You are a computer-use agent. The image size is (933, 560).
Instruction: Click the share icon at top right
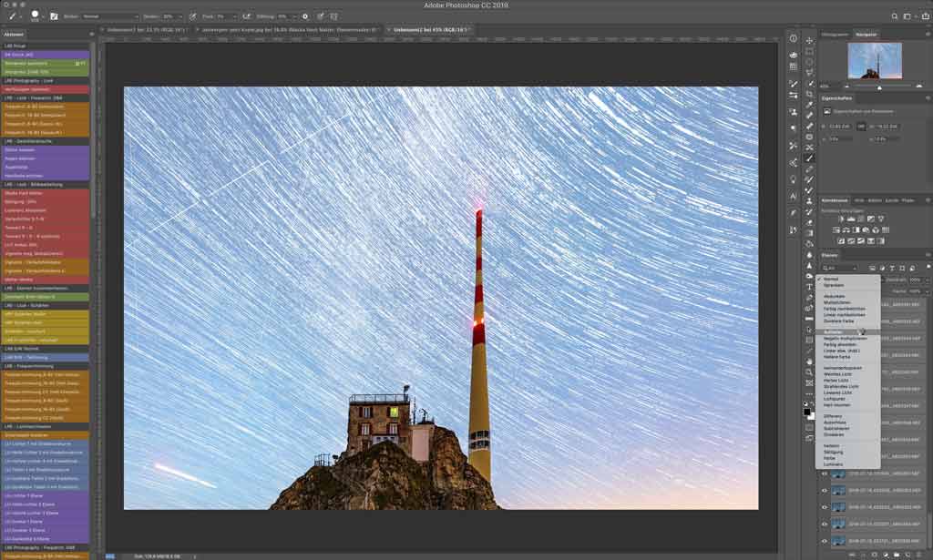[925, 16]
